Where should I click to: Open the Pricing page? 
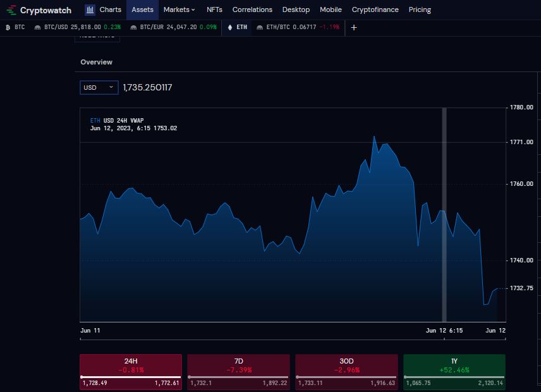420,9
